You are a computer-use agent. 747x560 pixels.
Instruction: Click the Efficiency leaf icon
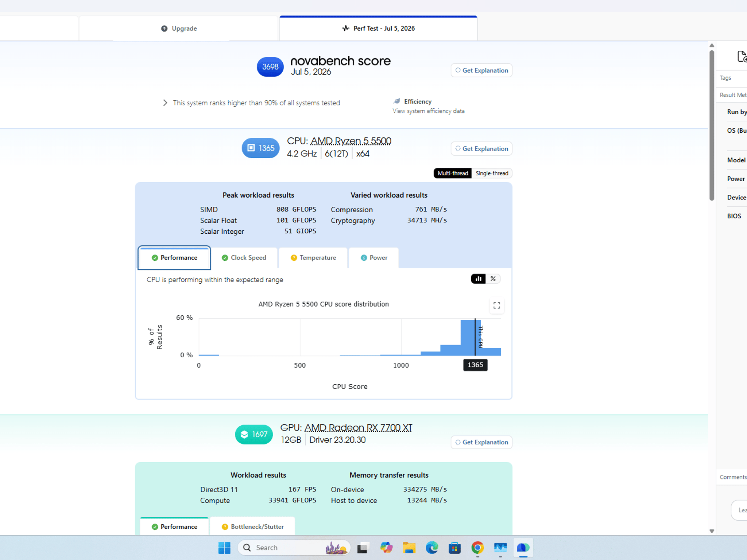pyautogui.click(x=397, y=101)
